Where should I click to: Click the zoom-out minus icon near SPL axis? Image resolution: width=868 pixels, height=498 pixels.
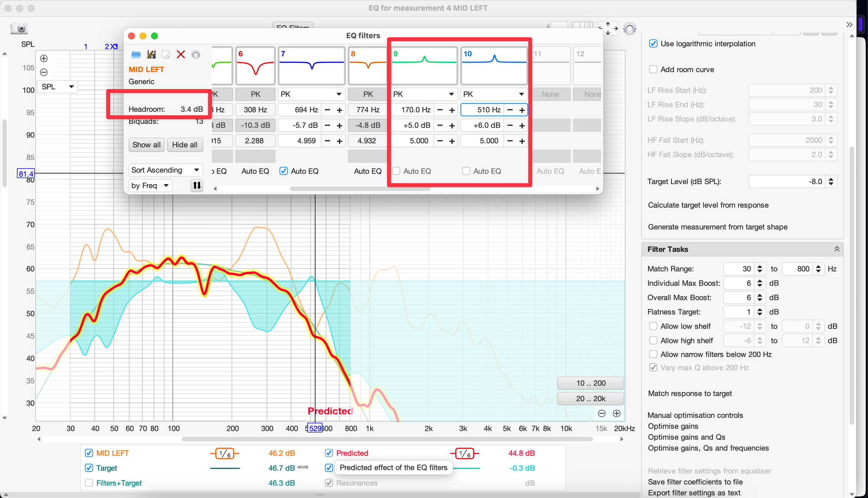[x=44, y=73]
